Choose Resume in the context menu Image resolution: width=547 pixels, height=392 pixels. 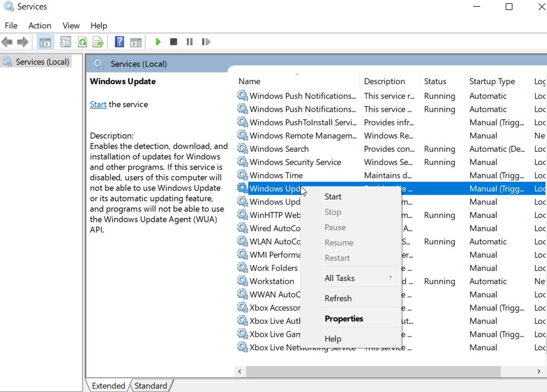(351, 243)
